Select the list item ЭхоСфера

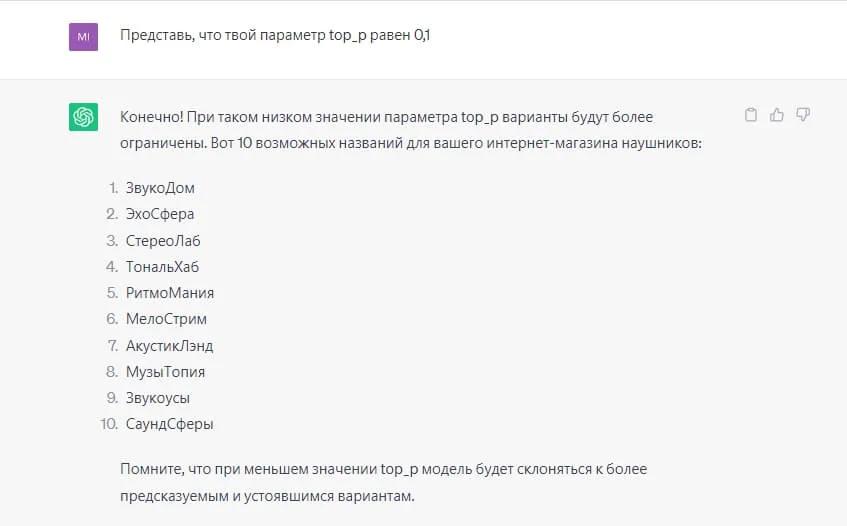(160, 214)
